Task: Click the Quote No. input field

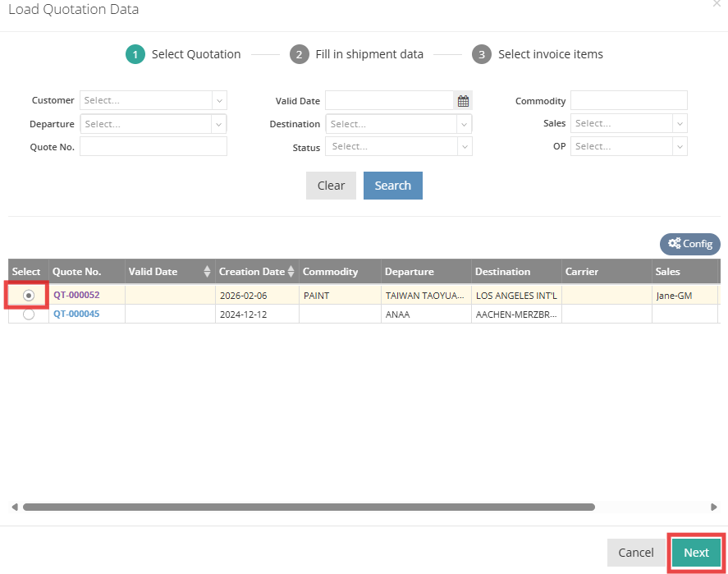Action: 153,147
